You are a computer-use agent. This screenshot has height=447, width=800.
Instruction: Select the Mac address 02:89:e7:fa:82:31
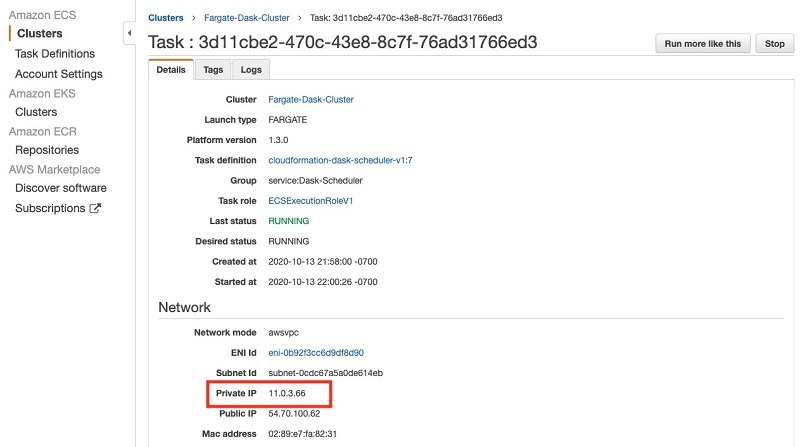(303, 434)
